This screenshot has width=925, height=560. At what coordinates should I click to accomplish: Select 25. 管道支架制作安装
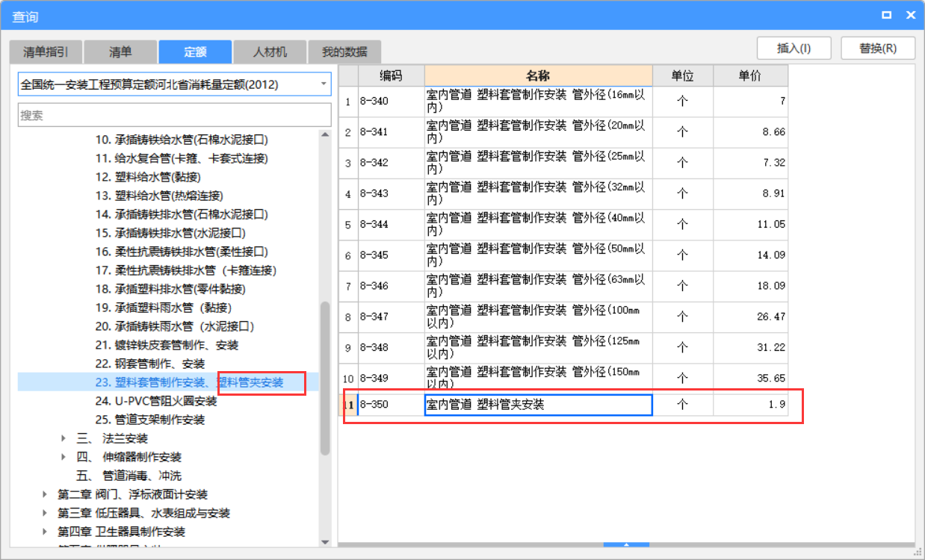pyautogui.click(x=149, y=420)
